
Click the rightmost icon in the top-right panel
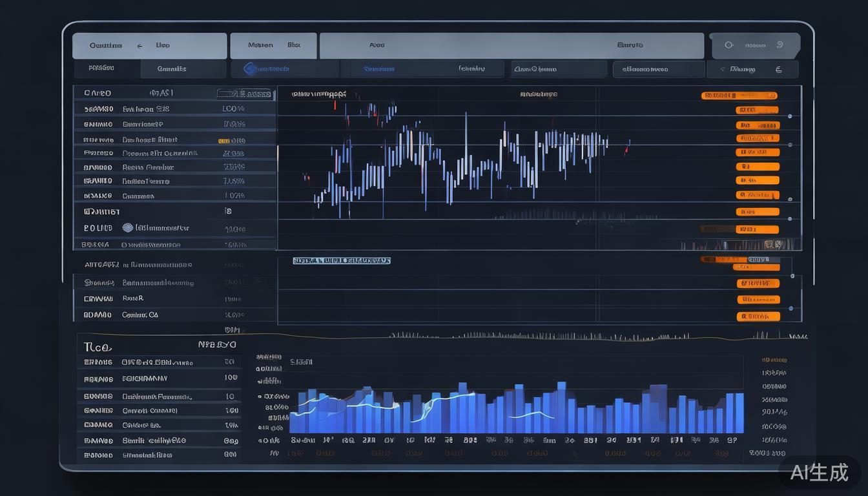pos(780,45)
